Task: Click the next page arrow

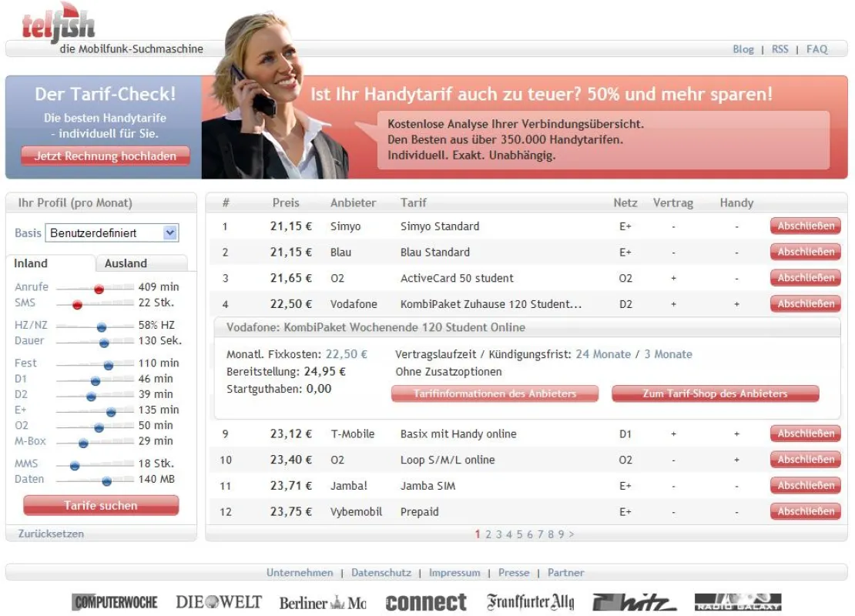Action: tap(572, 534)
